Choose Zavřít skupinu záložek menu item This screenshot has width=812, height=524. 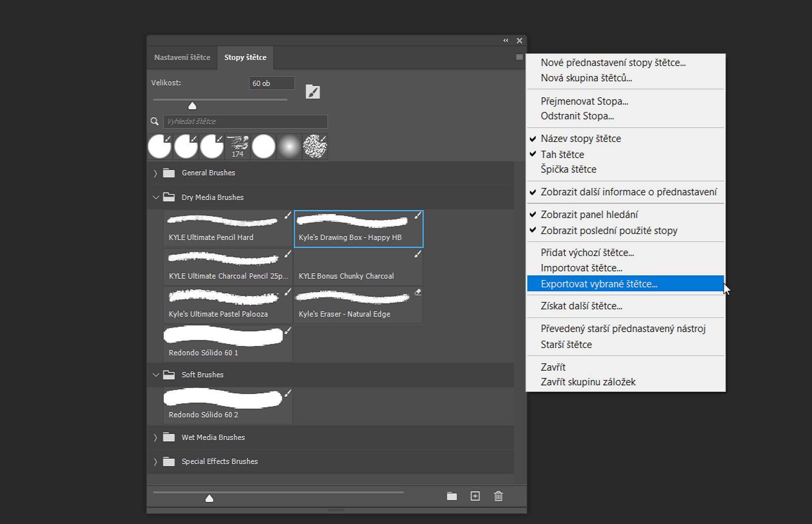pyautogui.click(x=625, y=382)
